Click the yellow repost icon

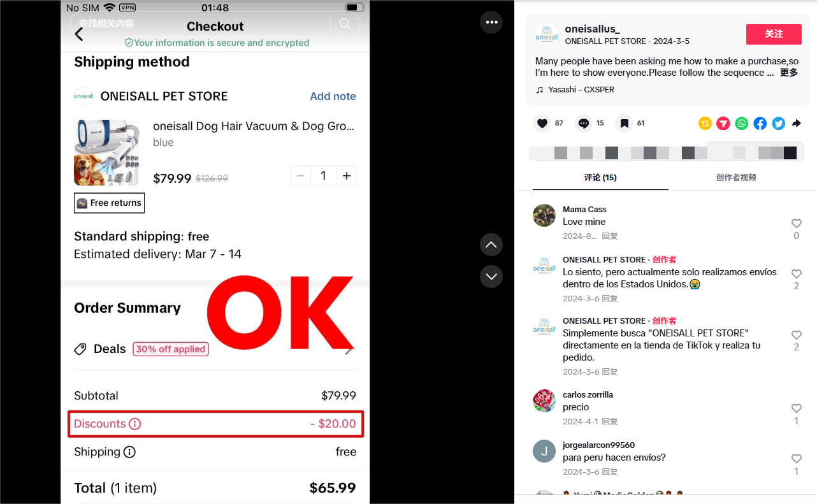[x=705, y=124]
